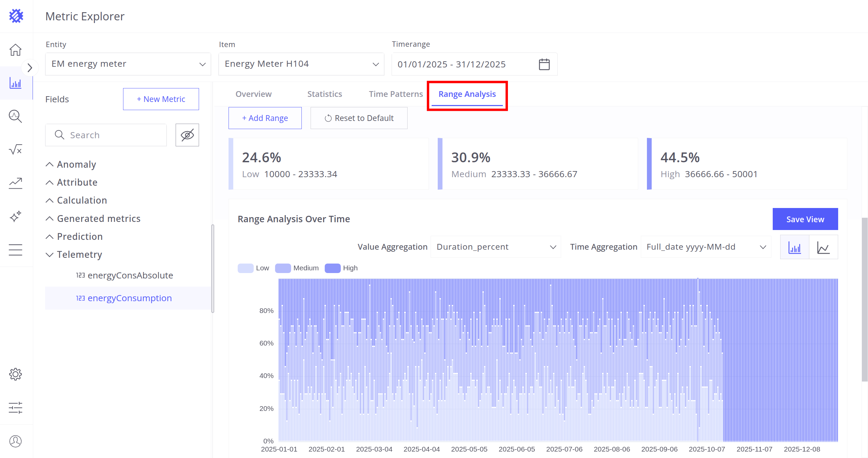Click the formula square-root sidebar icon
The width and height of the screenshot is (868, 458).
(x=15, y=149)
